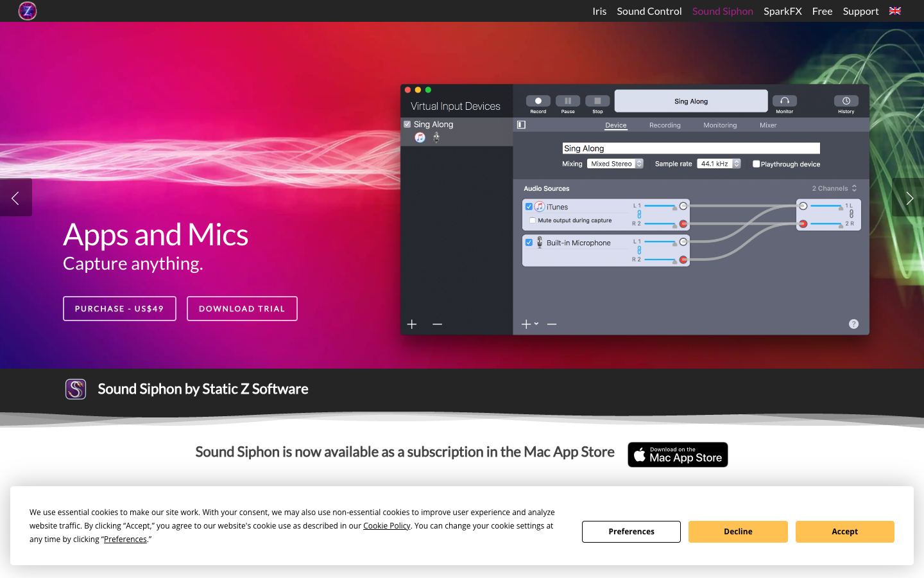
Task: Click the iTunes source app icon
Action: click(x=540, y=207)
